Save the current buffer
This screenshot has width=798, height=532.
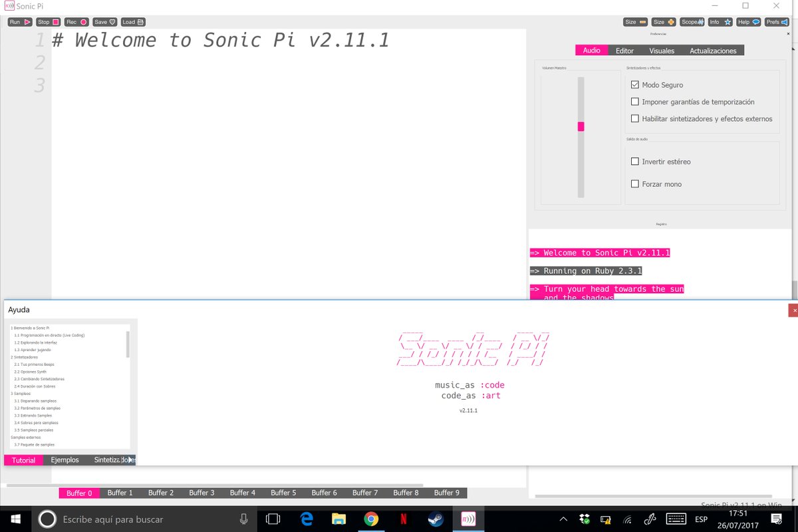pos(104,22)
